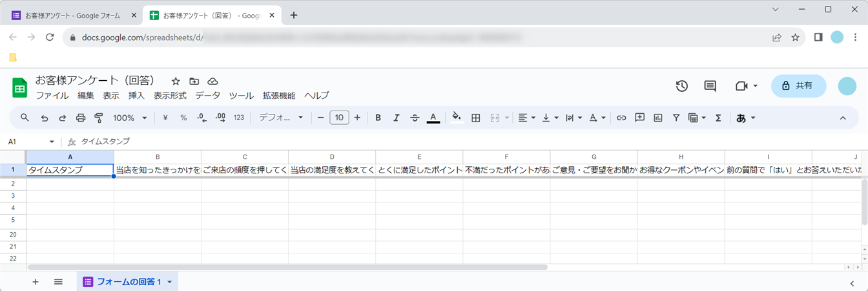Click the functions sigma icon
This screenshot has height=291, width=868.
[718, 118]
